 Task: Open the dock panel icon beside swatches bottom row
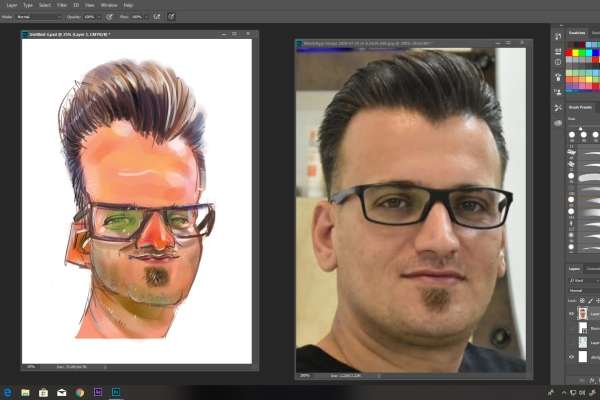point(558,92)
